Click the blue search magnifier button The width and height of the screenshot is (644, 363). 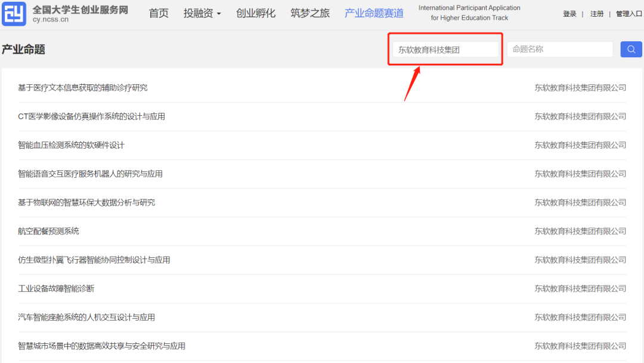click(631, 49)
